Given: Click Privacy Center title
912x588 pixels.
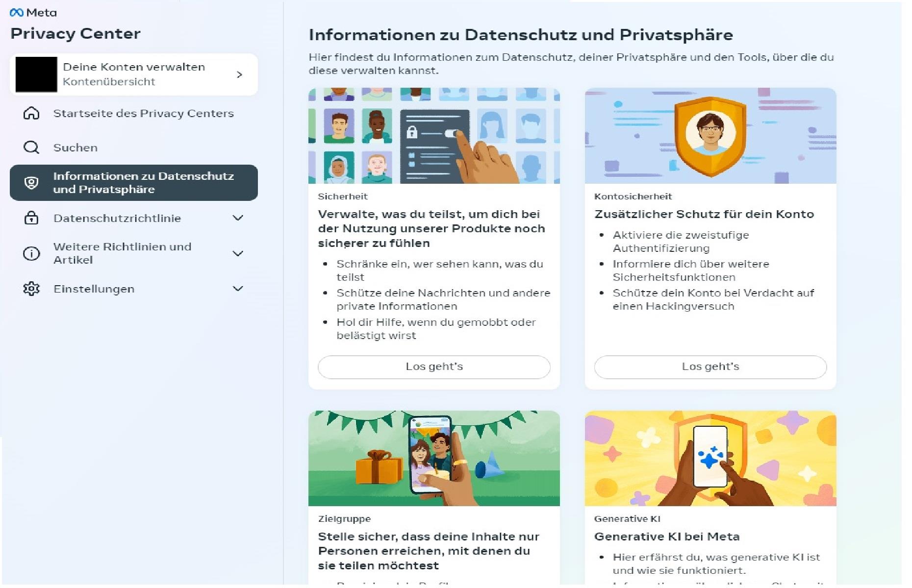Looking at the screenshot, I should 76,34.
